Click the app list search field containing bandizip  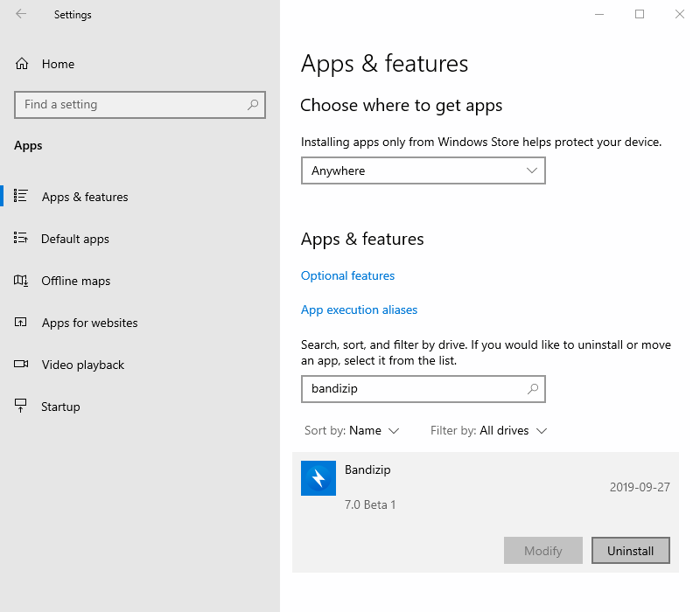(x=411, y=389)
